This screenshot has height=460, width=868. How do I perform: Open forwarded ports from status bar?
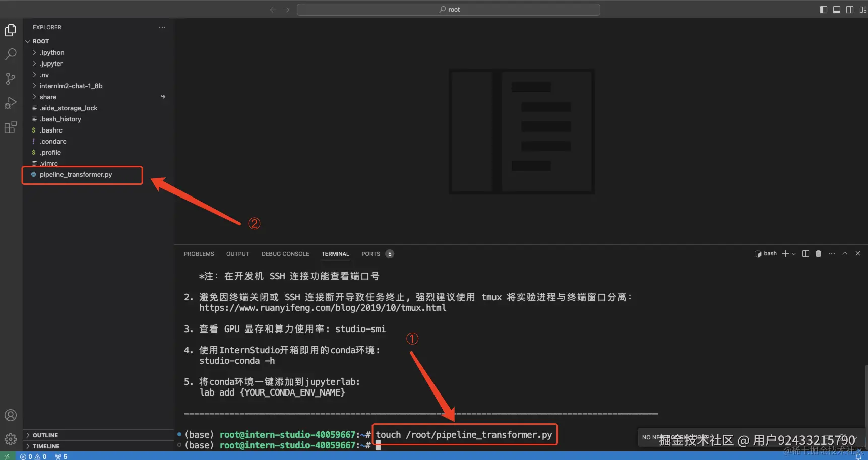pyautogui.click(x=61, y=456)
